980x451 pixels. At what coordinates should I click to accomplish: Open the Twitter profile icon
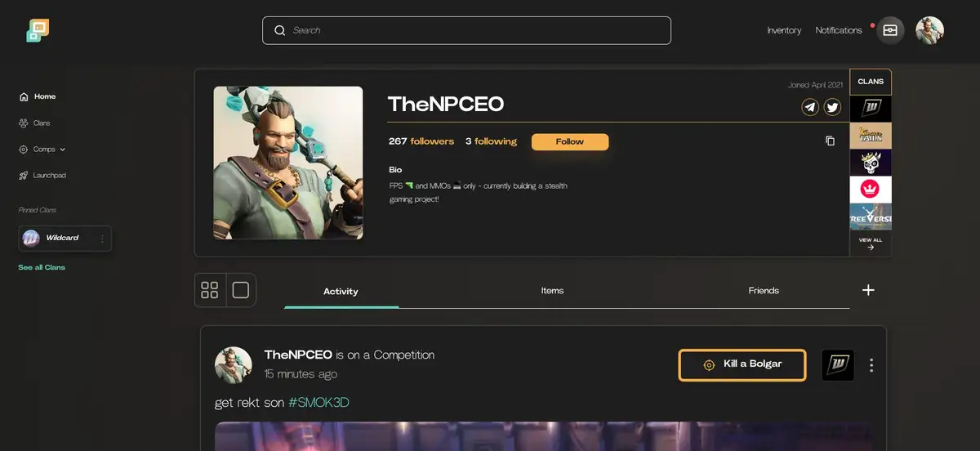click(x=832, y=107)
